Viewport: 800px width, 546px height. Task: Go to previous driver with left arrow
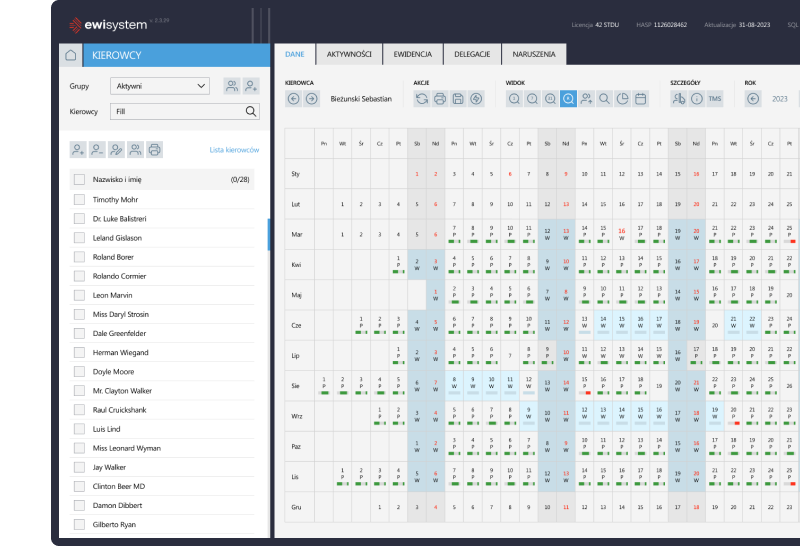click(293, 99)
